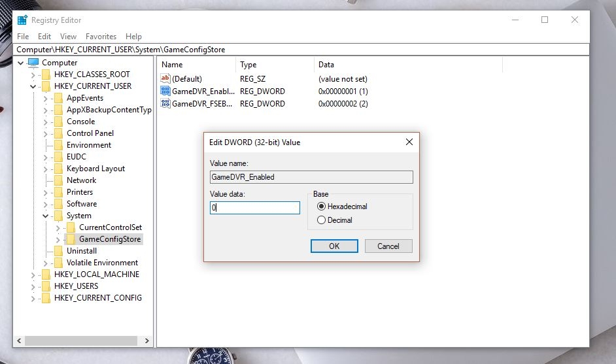This screenshot has height=364, width=616.
Task: Click the HKEY_CLASSES_ROOT folder icon
Action: coord(46,74)
